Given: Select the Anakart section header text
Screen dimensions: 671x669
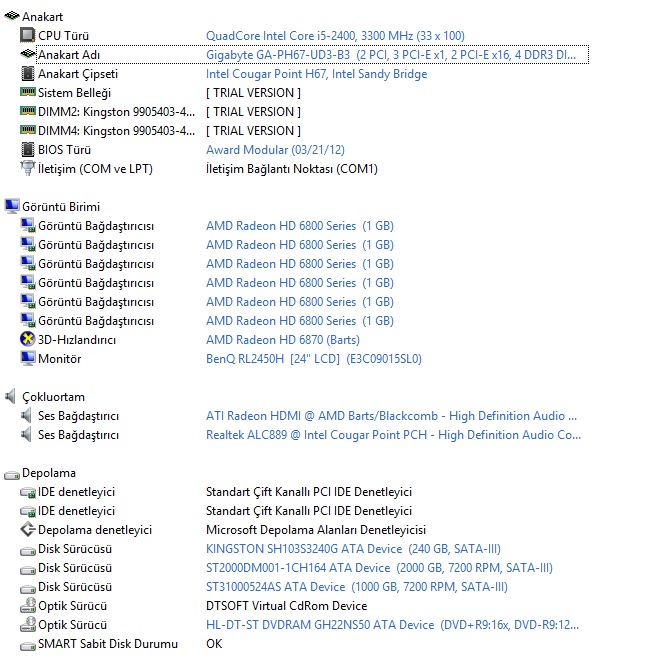Looking at the screenshot, I should (x=42, y=17).
